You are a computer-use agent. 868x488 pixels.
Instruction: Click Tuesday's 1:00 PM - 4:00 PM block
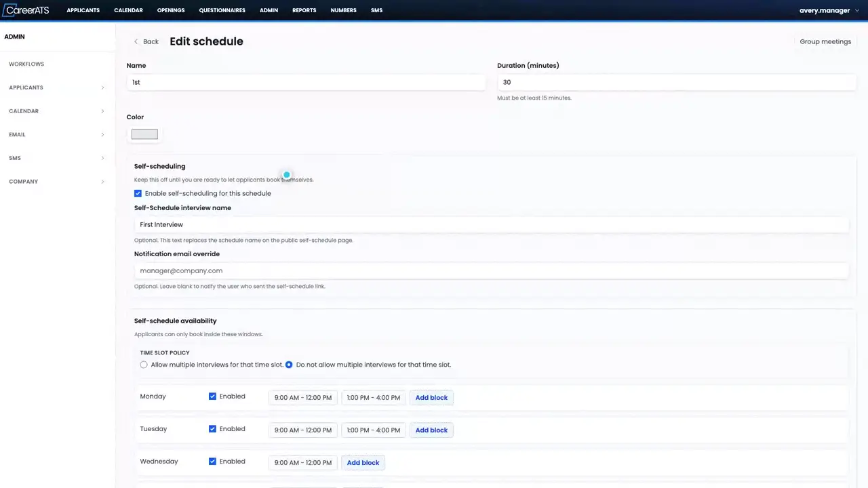click(x=373, y=430)
